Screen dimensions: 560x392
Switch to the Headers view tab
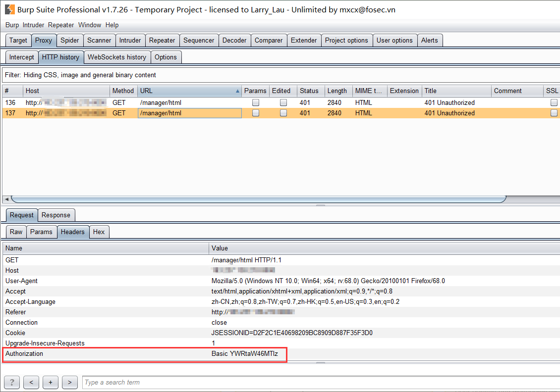coord(73,232)
